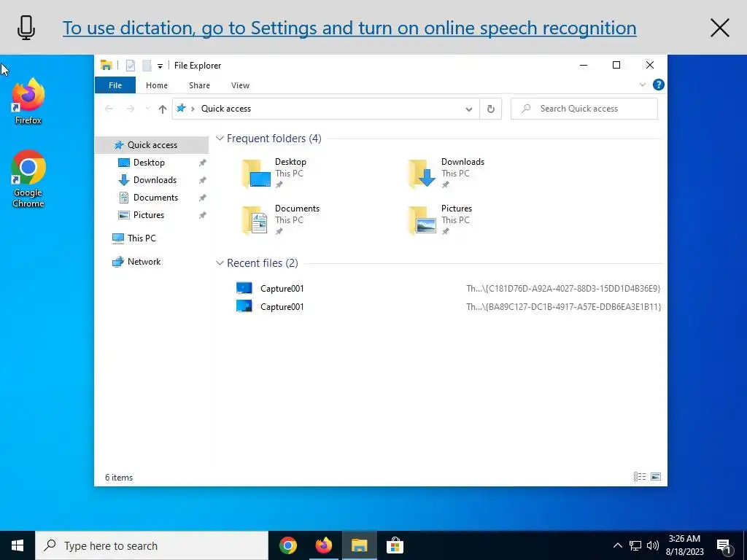Open Chrome from the taskbar
This screenshot has width=747, height=560.
(x=288, y=545)
